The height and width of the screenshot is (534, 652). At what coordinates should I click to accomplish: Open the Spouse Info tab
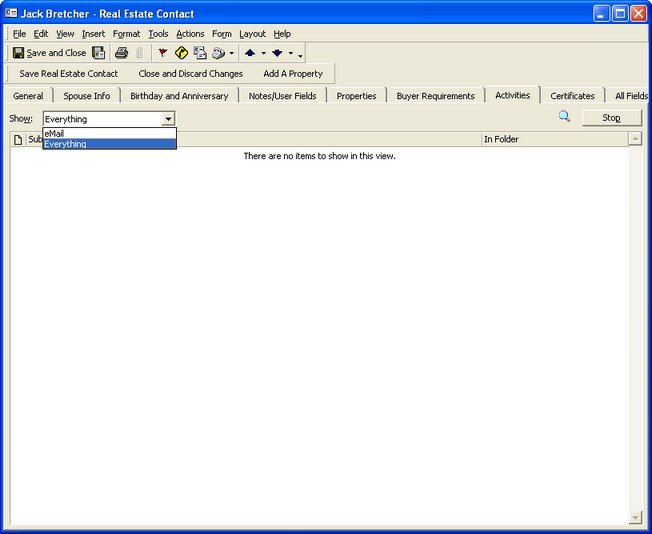[87, 96]
